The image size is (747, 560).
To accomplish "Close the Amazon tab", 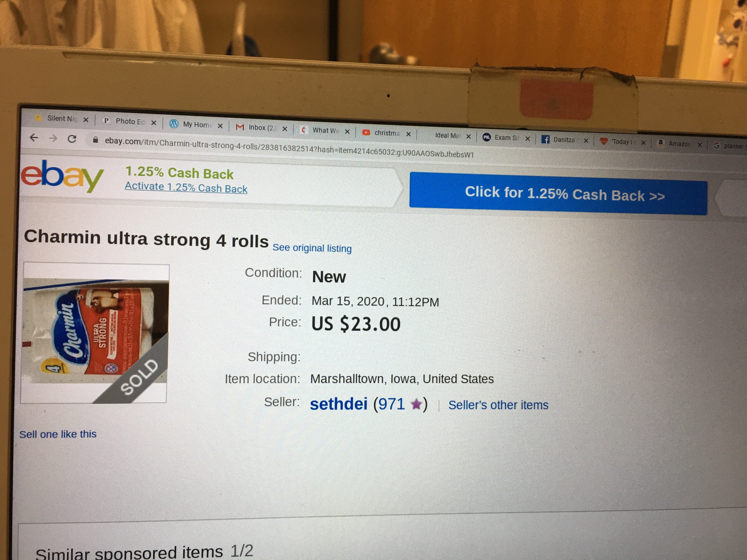I will pos(700,144).
